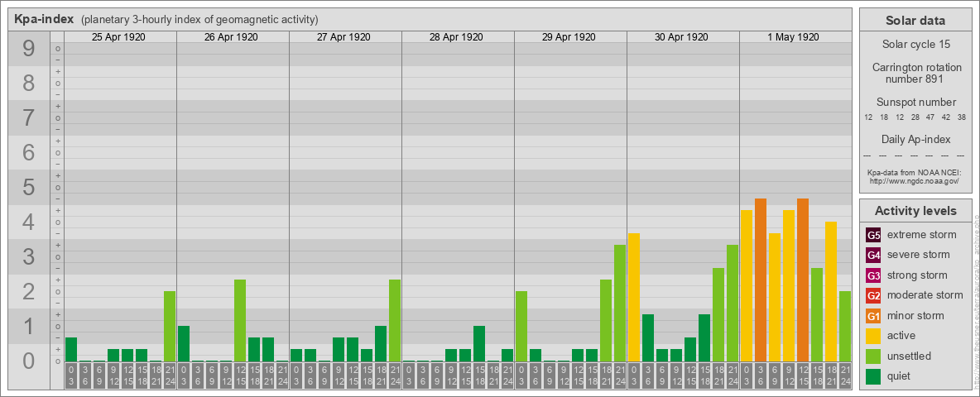This screenshot has height=397, width=980.
Task: Click 'Carrington rotation number 891' text
Action: pos(917,73)
